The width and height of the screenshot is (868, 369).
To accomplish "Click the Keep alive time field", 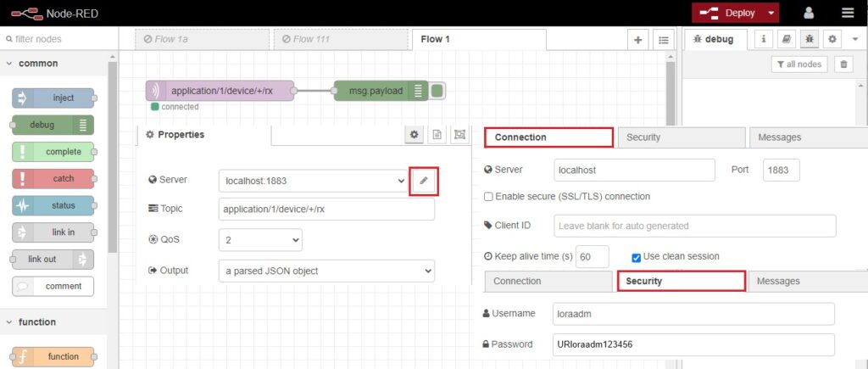I will 593,257.
